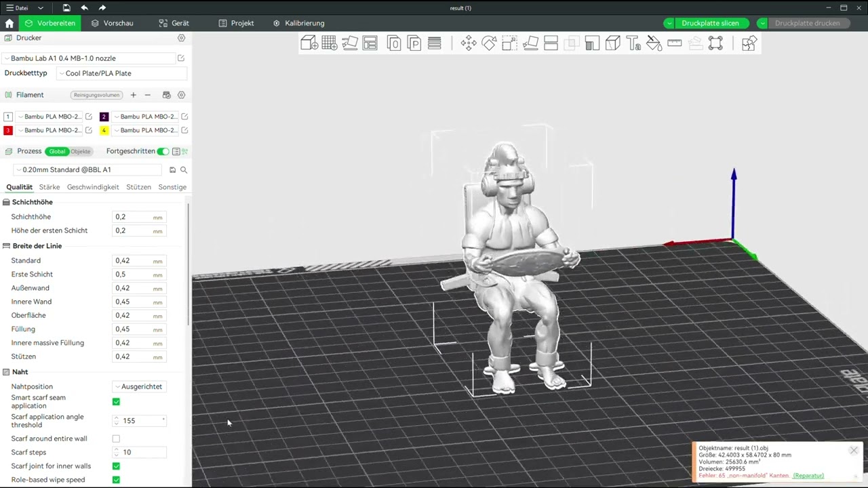868x488 pixels.
Task: Select the Color painting bucket tool
Action: click(654, 43)
